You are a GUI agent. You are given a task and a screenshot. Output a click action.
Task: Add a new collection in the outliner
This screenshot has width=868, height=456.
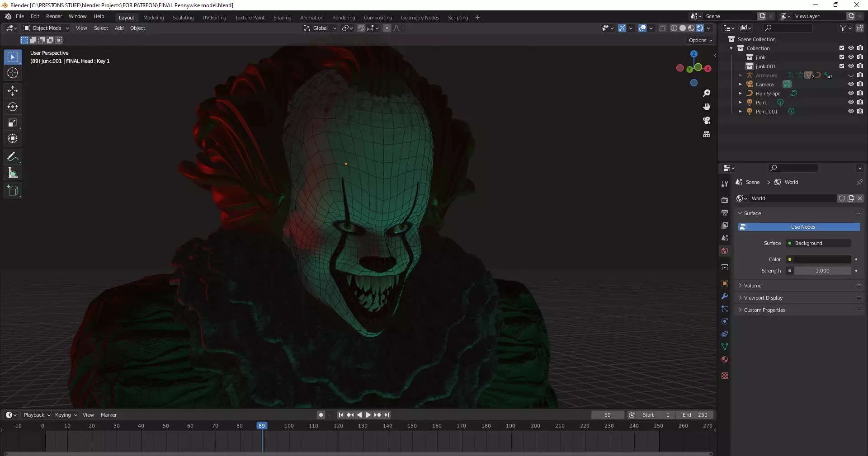coord(859,28)
